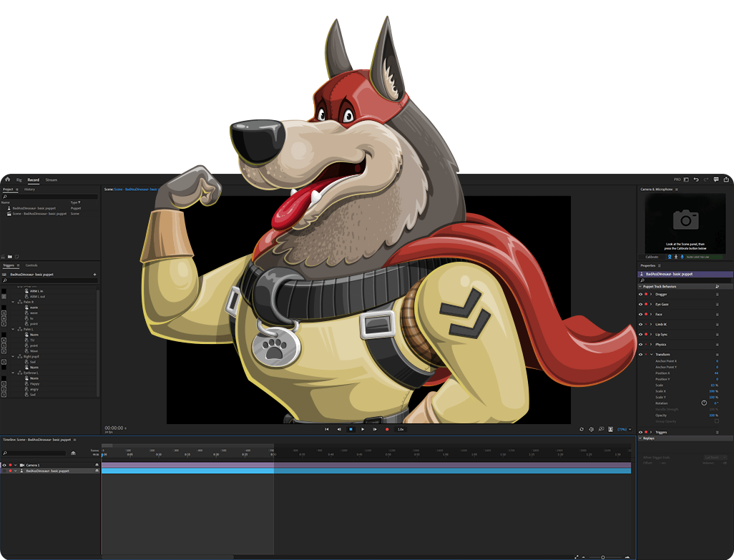Image resolution: width=734 pixels, height=560 pixels.
Task: Open the Stream mode tab
Action: [51, 180]
